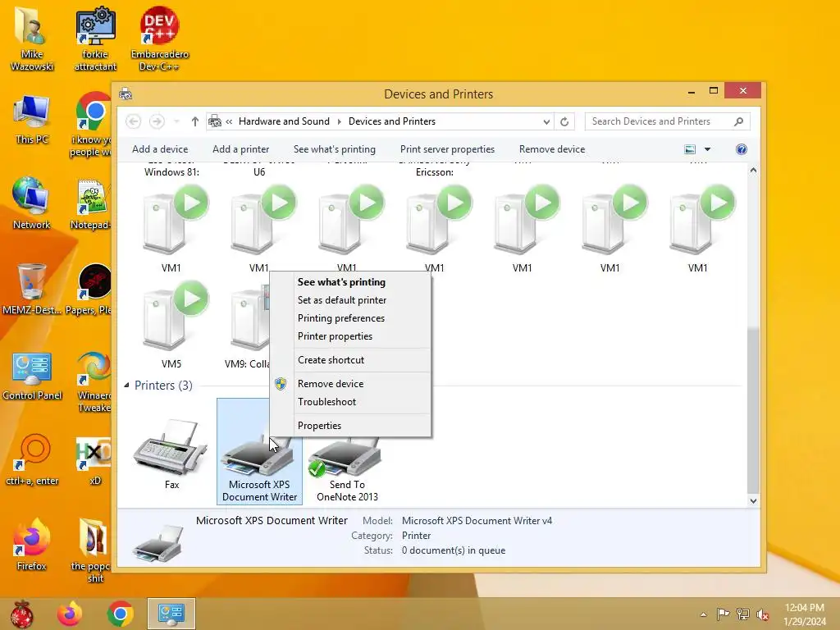Click Add a printer toolbar button
Image resolution: width=840 pixels, height=630 pixels.
coord(241,149)
